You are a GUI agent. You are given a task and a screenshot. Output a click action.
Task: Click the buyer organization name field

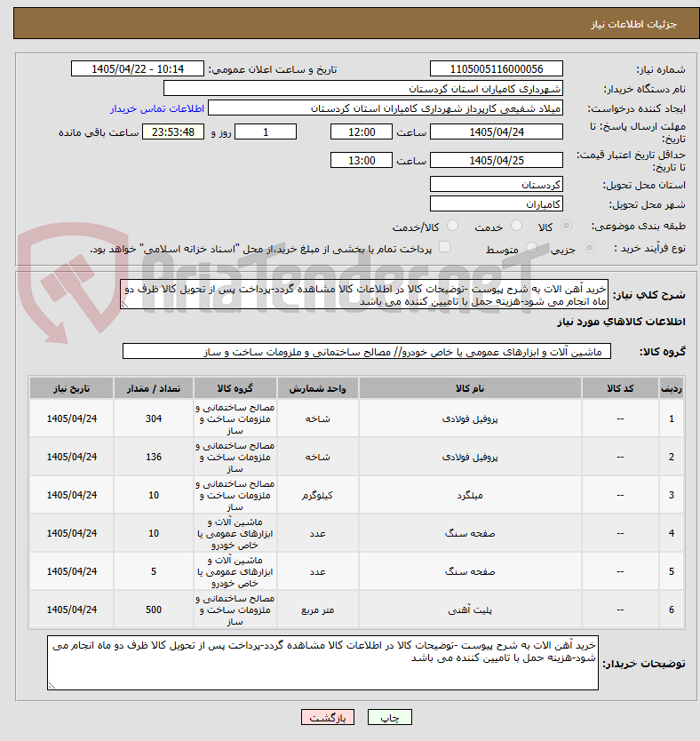[363, 88]
